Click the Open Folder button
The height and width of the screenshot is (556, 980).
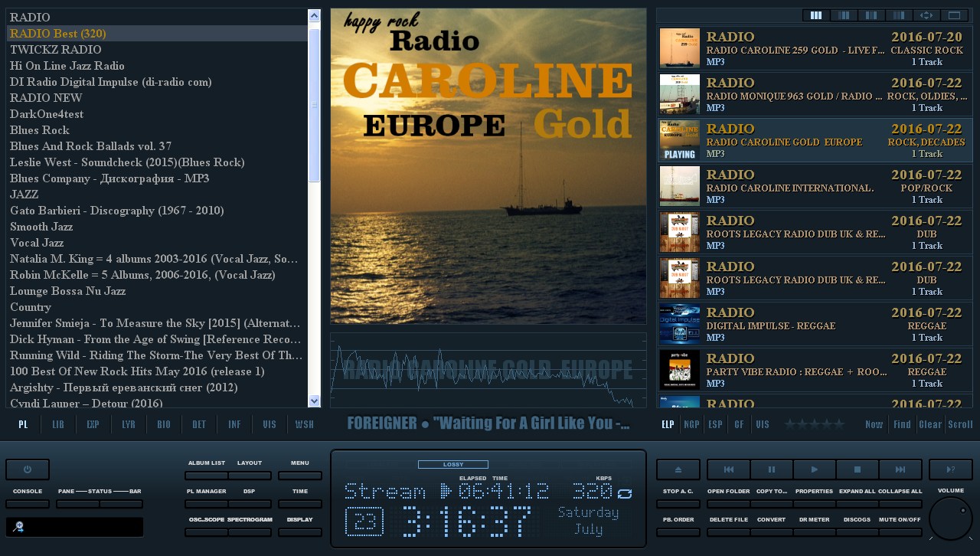728,504
